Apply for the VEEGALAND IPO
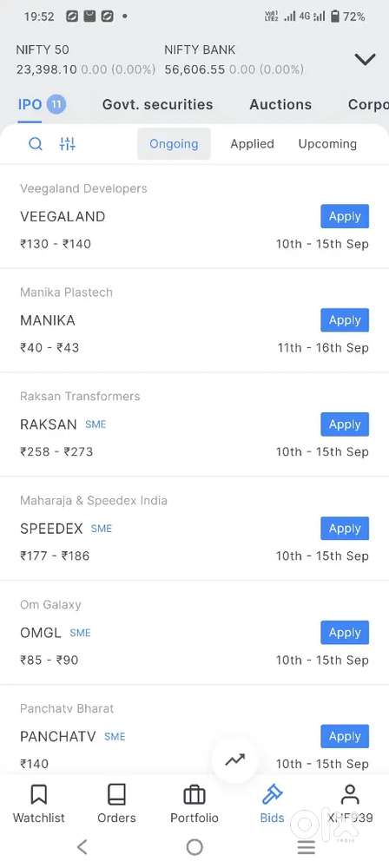This screenshot has height=868, width=389. [345, 216]
